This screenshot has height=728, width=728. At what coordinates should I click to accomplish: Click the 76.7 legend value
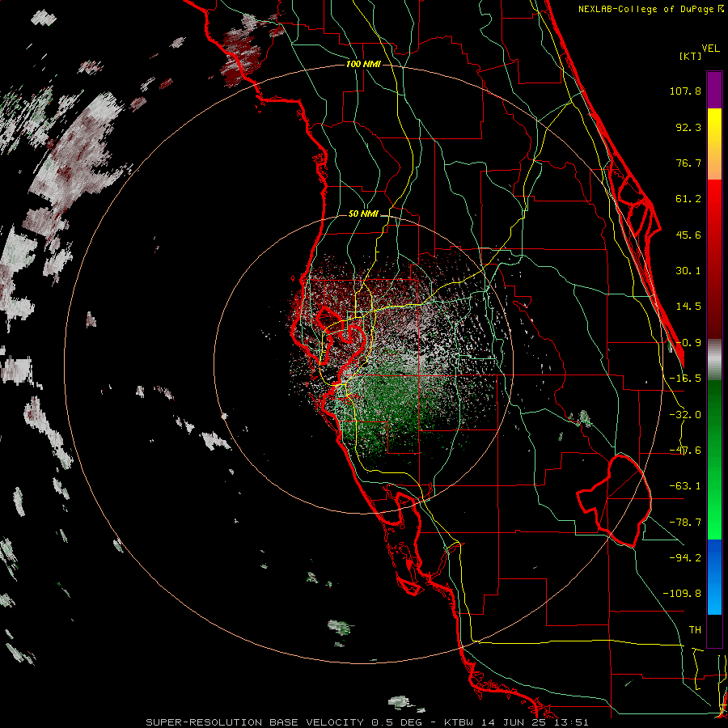(688, 163)
